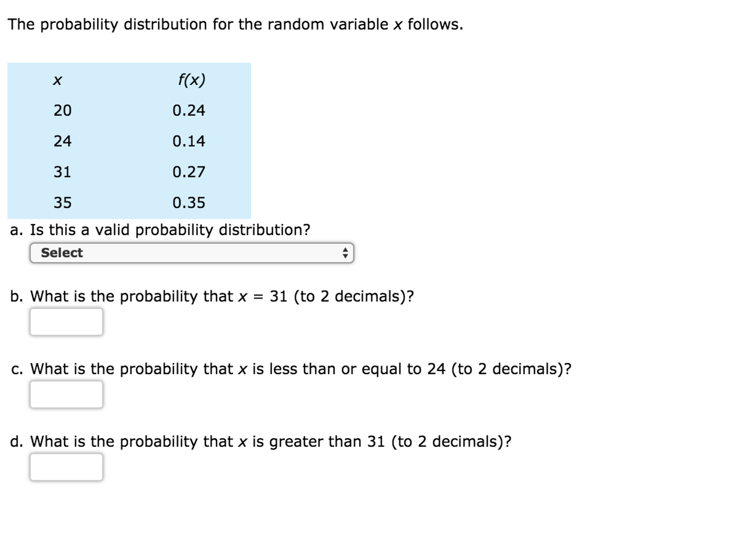Click the up-down arrow on the Select control
Screen dimensions: 737x560
(x=345, y=253)
